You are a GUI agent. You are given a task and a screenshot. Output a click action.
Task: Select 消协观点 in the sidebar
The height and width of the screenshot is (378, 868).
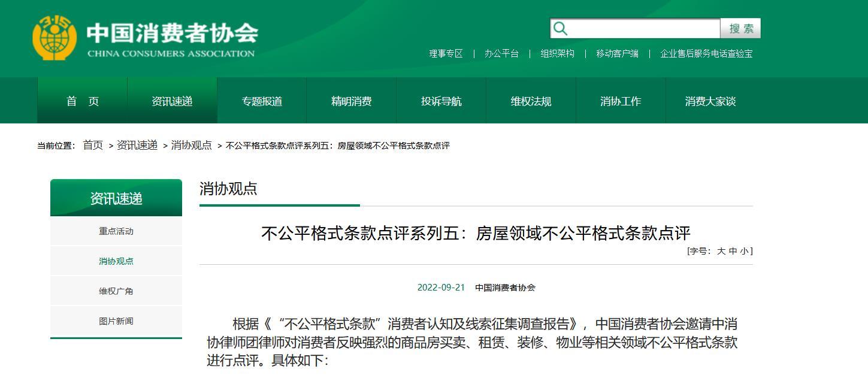coord(116,261)
